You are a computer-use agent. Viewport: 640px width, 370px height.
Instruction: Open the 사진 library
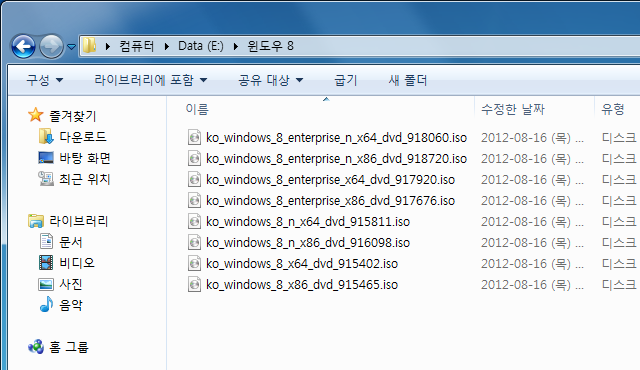click(71, 284)
